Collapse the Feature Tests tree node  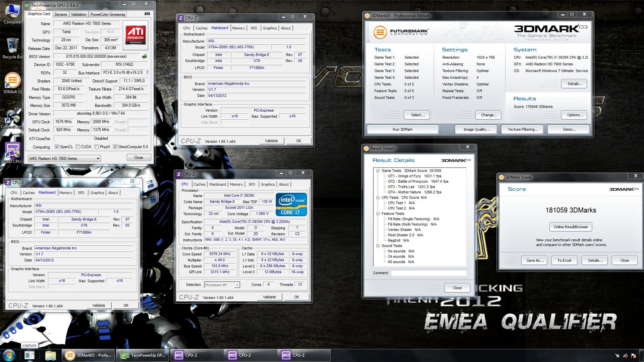click(x=378, y=214)
